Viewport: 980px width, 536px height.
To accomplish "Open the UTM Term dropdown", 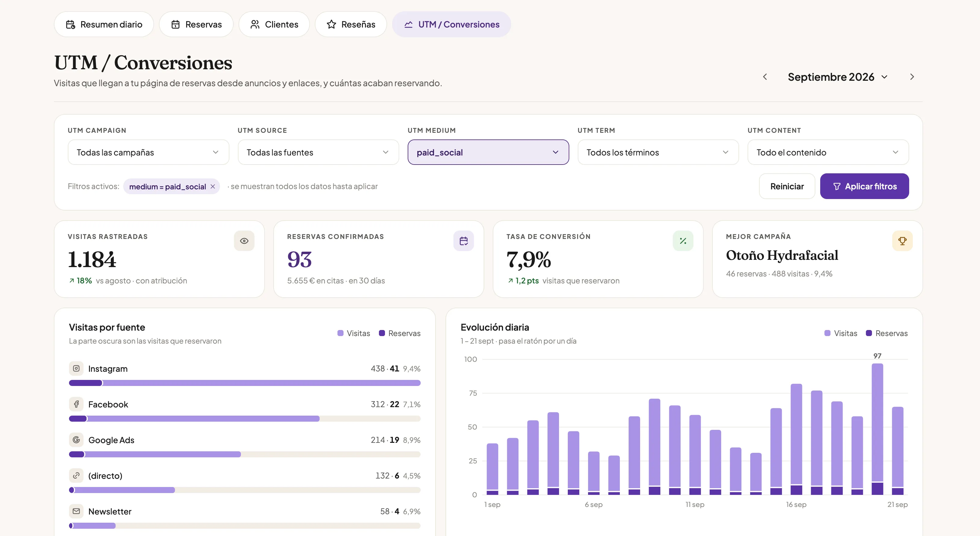I will pos(658,152).
